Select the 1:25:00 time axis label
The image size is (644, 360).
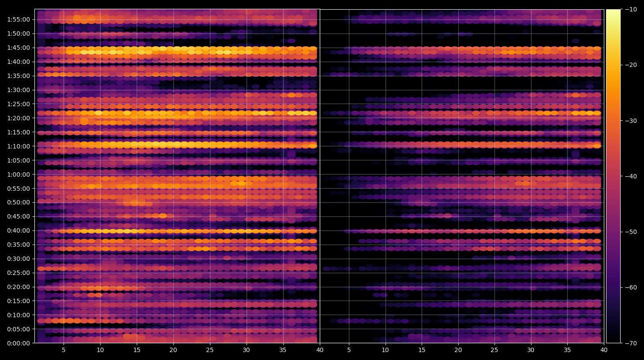pos(19,104)
